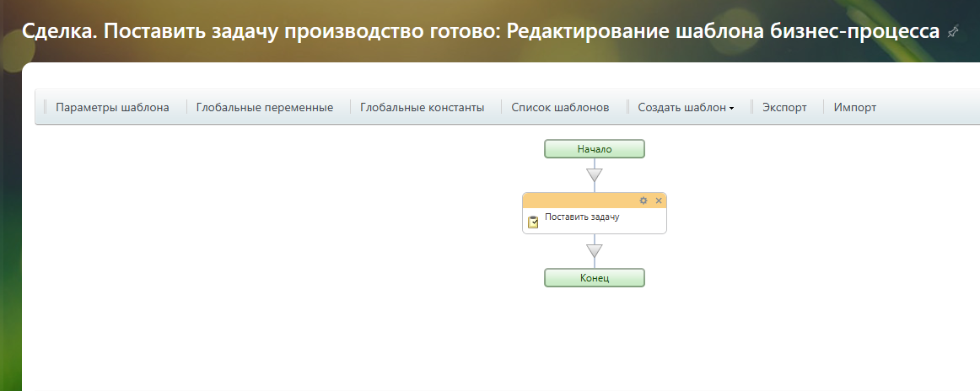The height and width of the screenshot is (391, 980).
Task: Open the task block gear settings
Action: pos(643,201)
